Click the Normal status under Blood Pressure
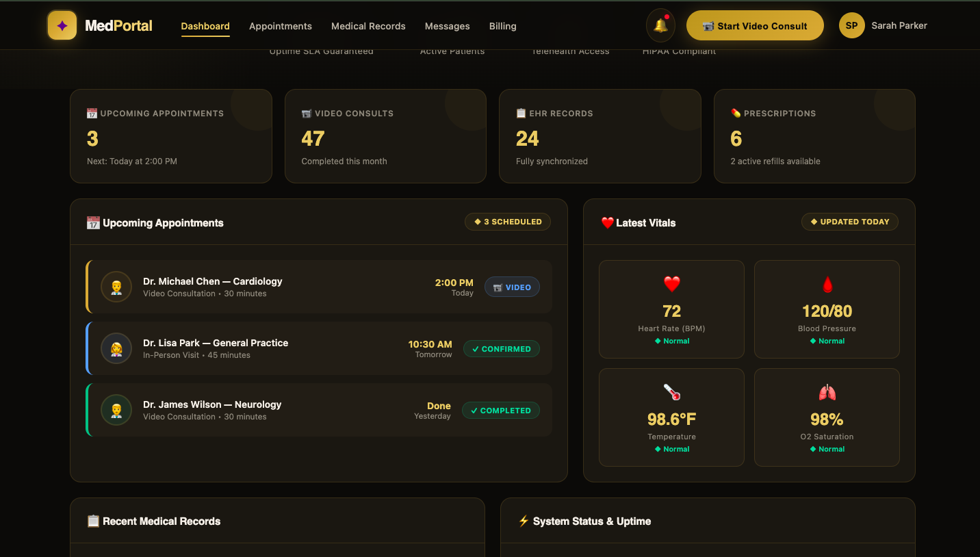Image resolution: width=980 pixels, height=557 pixels. 827,341
